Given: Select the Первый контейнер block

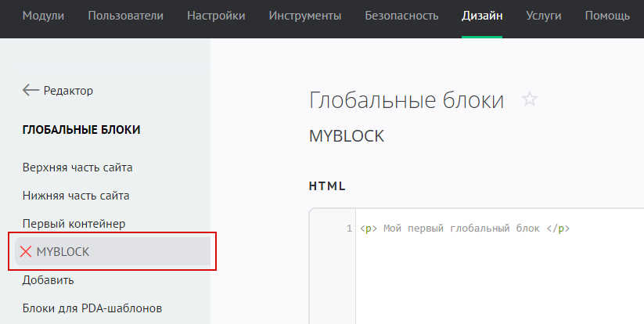Looking at the screenshot, I should [74, 224].
